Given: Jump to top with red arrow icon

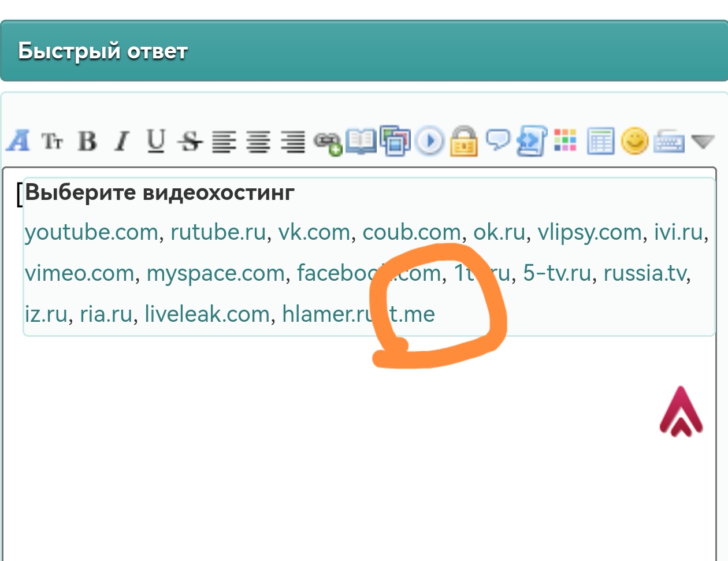Looking at the screenshot, I should tap(681, 411).
